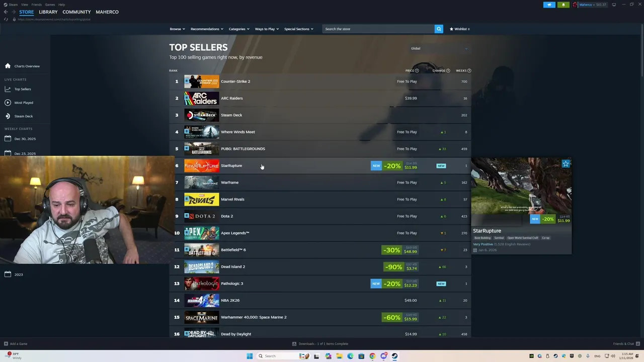Open the Windows Start button
Screen dimensions: 644x362
(250, 356)
